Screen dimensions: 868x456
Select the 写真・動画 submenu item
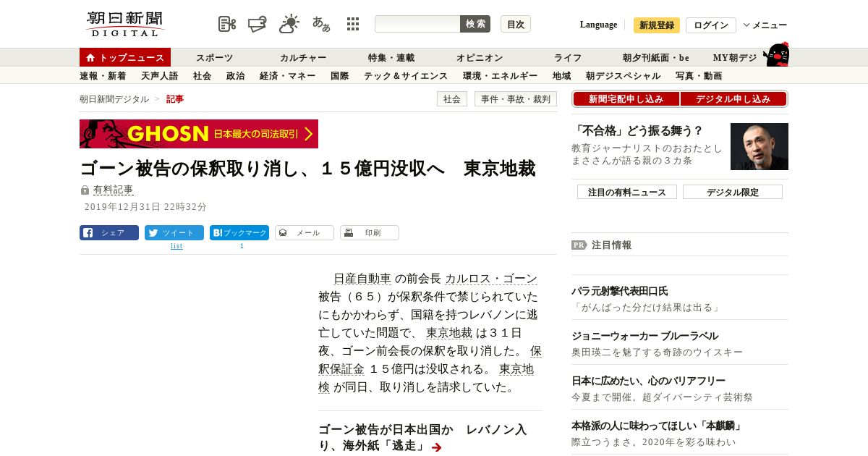[698, 76]
